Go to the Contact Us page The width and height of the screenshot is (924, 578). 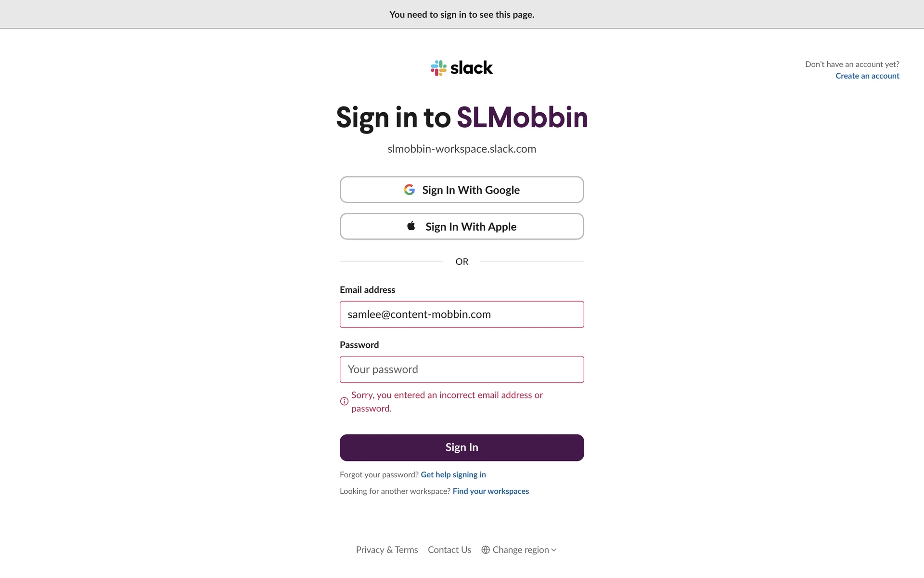point(449,550)
